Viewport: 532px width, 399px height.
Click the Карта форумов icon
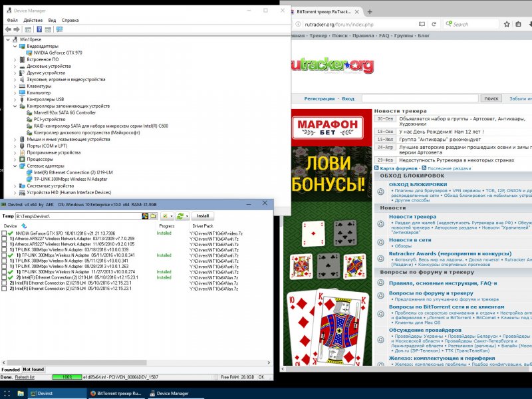pyautogui.click(x=376, y=168)
